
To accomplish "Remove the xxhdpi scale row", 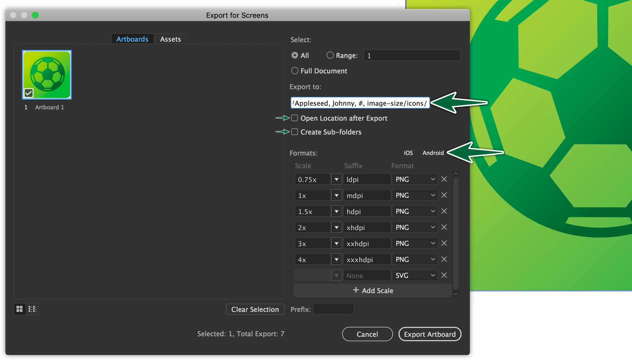I will click(x=444, y=243).
